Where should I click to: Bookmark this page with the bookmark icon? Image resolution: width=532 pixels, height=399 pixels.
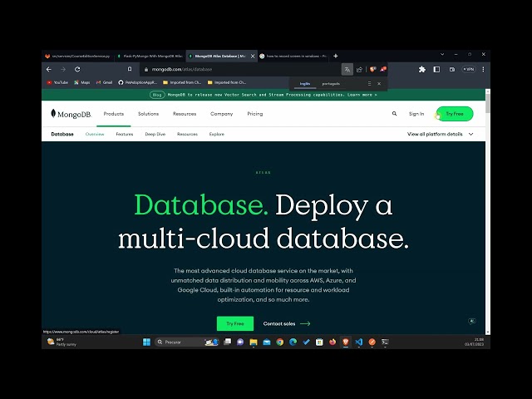click(130, 69)
